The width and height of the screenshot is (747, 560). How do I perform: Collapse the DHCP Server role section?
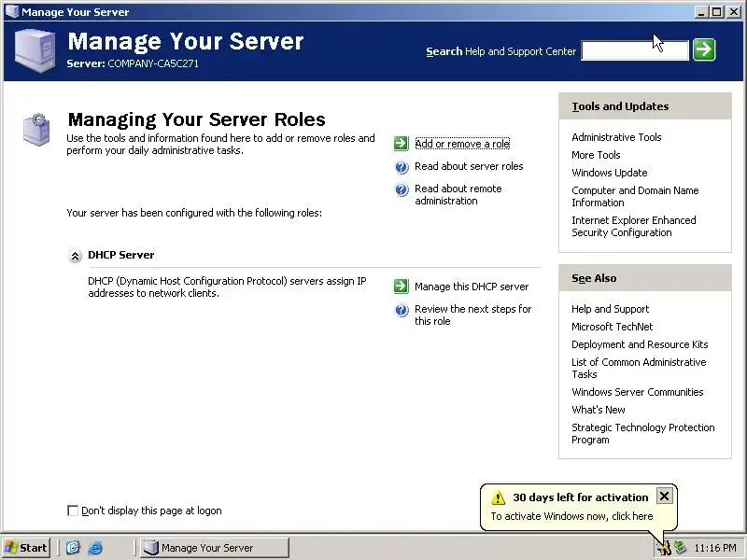(75, 256)
